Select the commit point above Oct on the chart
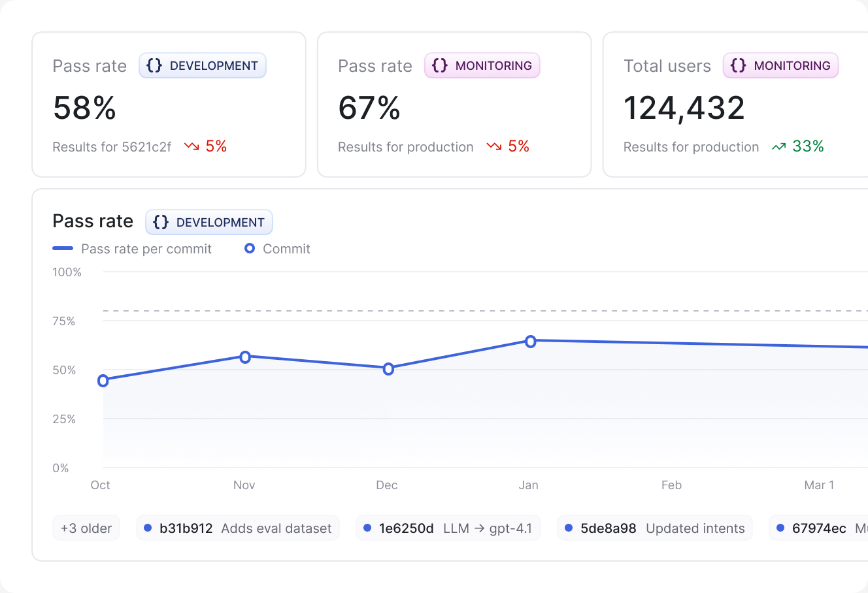The height and width of the screenshot is (593, 868). tap(103, 381)
